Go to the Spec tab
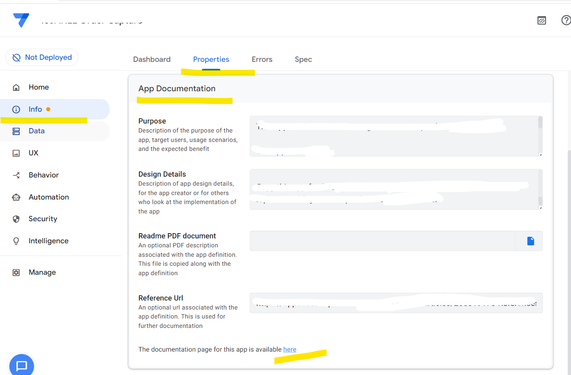Image resolution: width=571 pixels, height=375 pixels. (303, 59)
